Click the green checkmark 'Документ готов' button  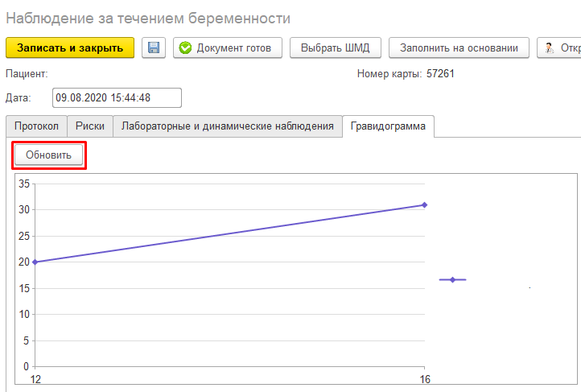[228, 47]
